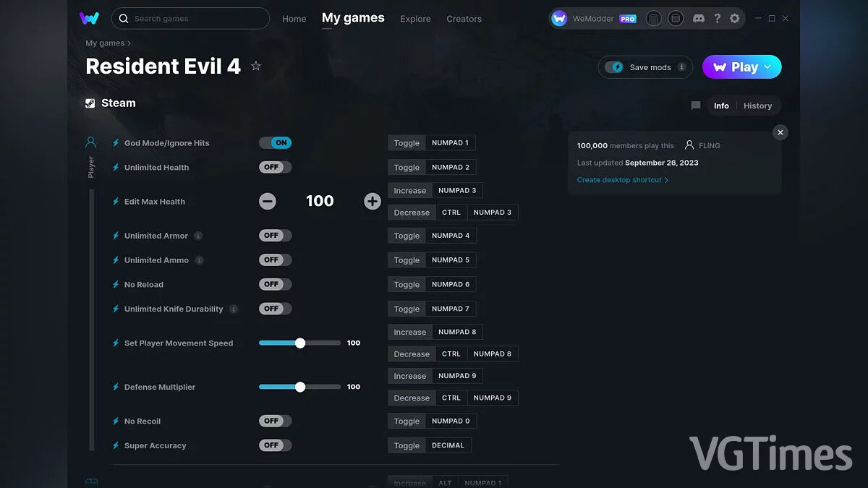
Task: Open the comments chat bubble icon
Action: [x=696, y=106]
